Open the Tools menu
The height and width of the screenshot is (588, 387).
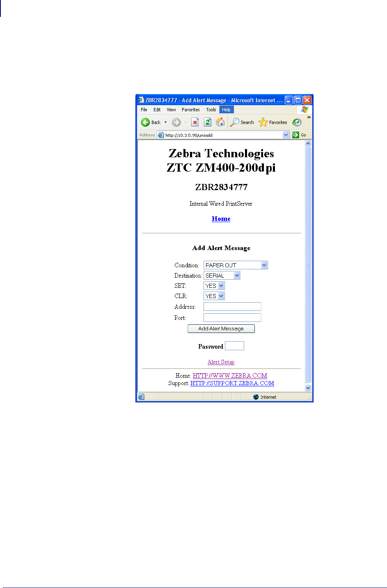[x=211, y=110]
